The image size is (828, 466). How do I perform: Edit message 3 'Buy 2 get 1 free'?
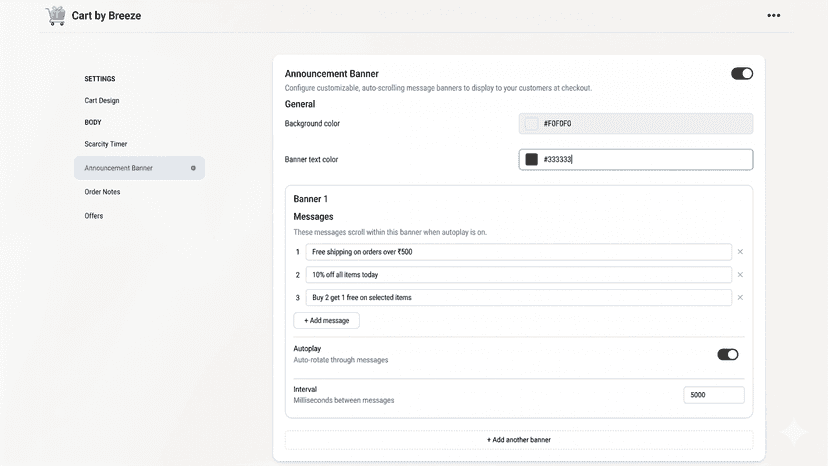(x=519, y=297)
